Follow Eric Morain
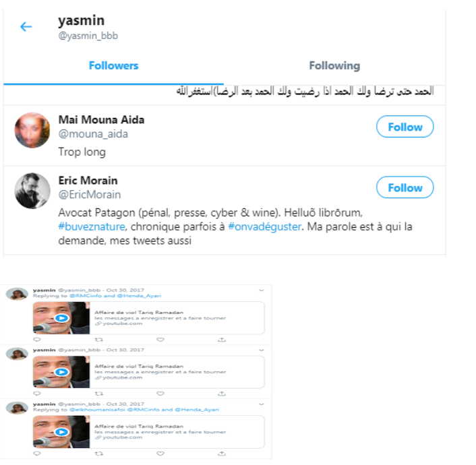The width and height of the screenshot is (476, 465). (405, 187)
